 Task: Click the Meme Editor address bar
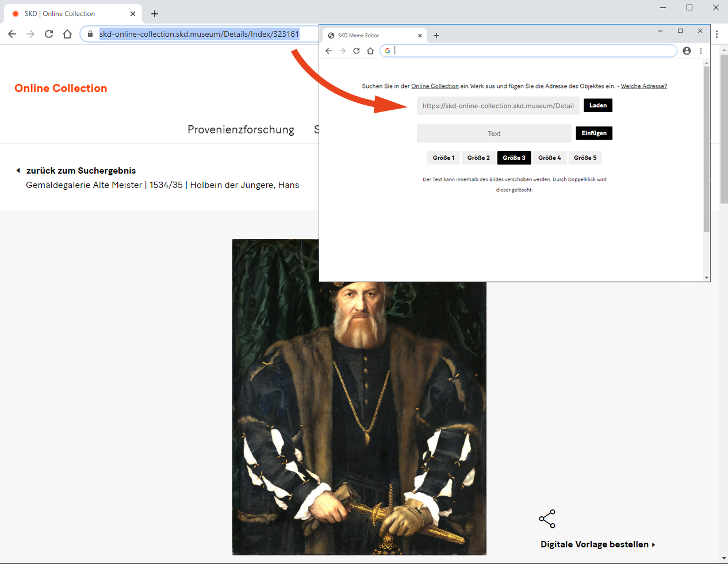pyautogui.click(x=529, y=51)
